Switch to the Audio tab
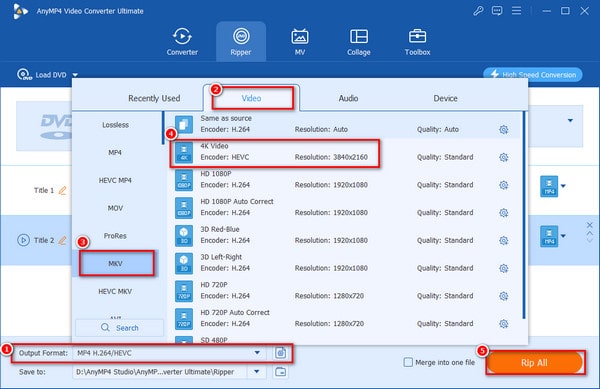600x389 pixels. coord(348,98)
